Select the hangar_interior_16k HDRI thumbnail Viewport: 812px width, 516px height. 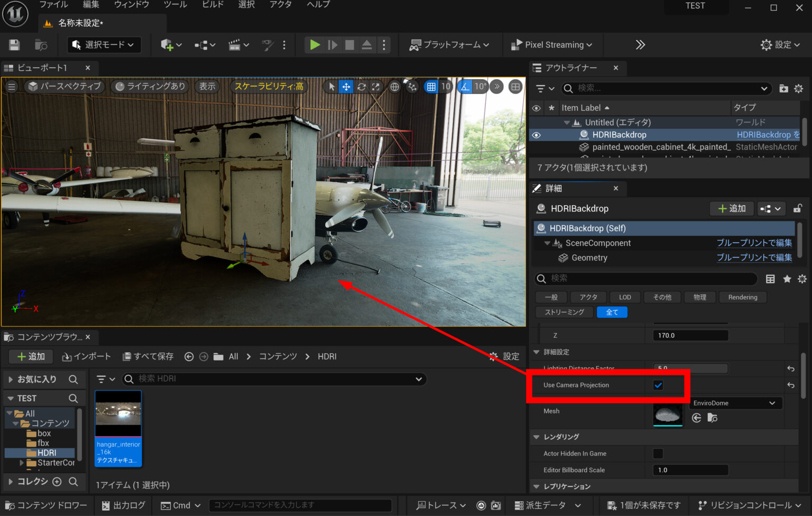[x=118, y=414]
